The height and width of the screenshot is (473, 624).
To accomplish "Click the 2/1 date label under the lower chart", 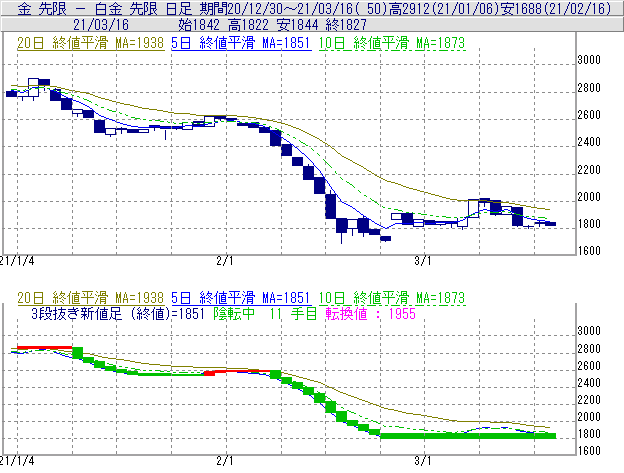I will (225, 461).
